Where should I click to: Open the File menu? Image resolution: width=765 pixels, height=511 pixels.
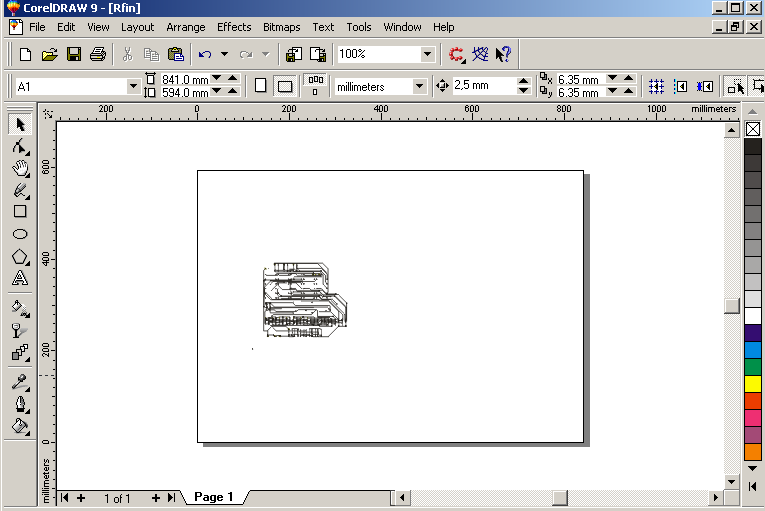pyautogui.click(x=37, y=27)
